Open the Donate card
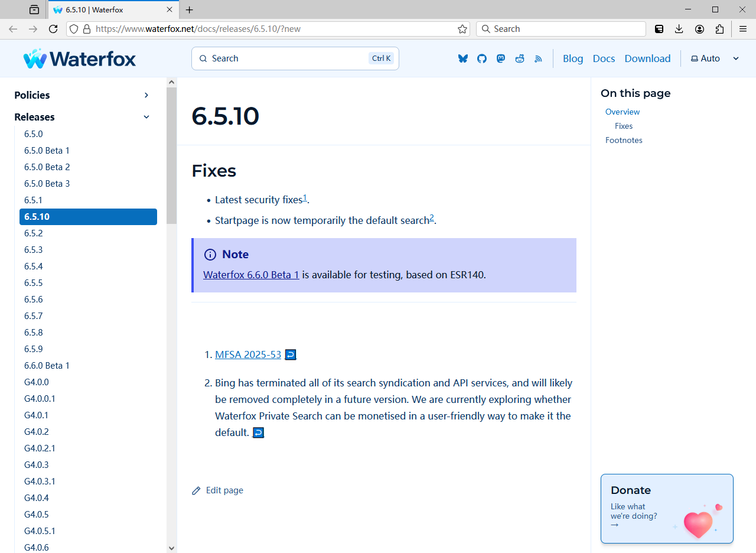 tap(667, 509)
